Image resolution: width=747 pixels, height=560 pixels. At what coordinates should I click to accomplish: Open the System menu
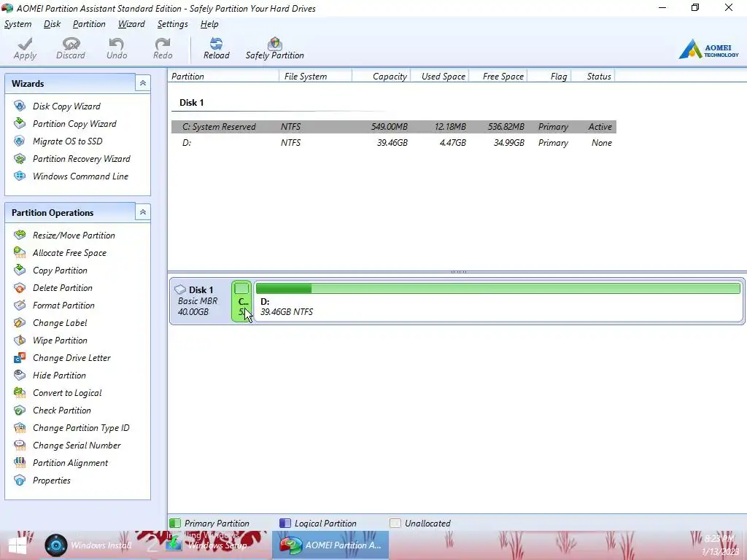[x=18, y=24]
